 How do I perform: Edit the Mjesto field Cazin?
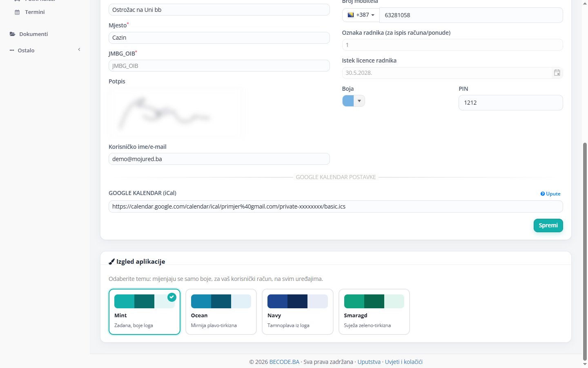[219, 38]
